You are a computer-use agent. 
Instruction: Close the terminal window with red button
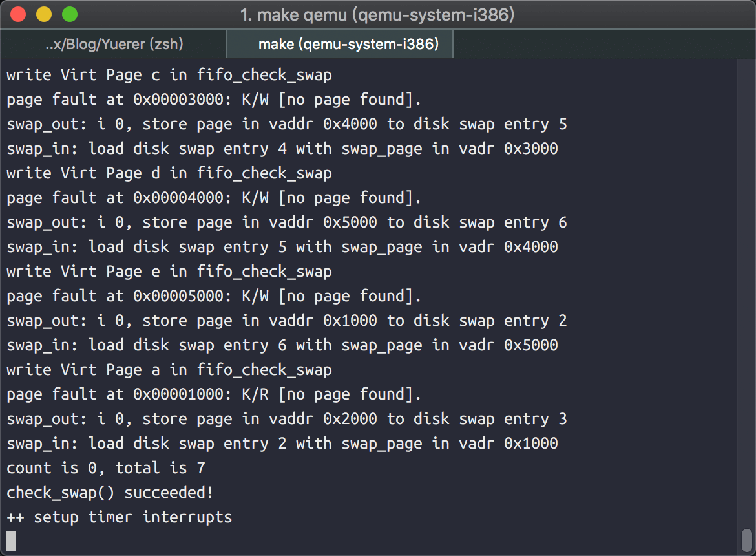[19, 14]
